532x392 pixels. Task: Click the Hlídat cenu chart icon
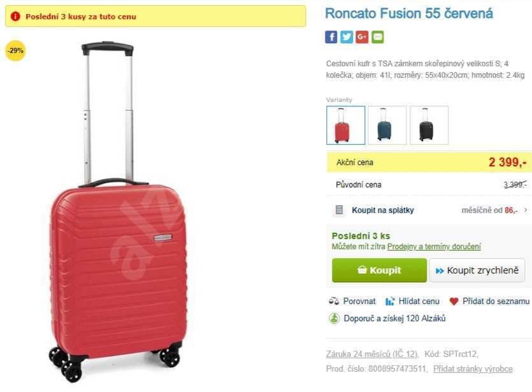click(x=390, y=301)
